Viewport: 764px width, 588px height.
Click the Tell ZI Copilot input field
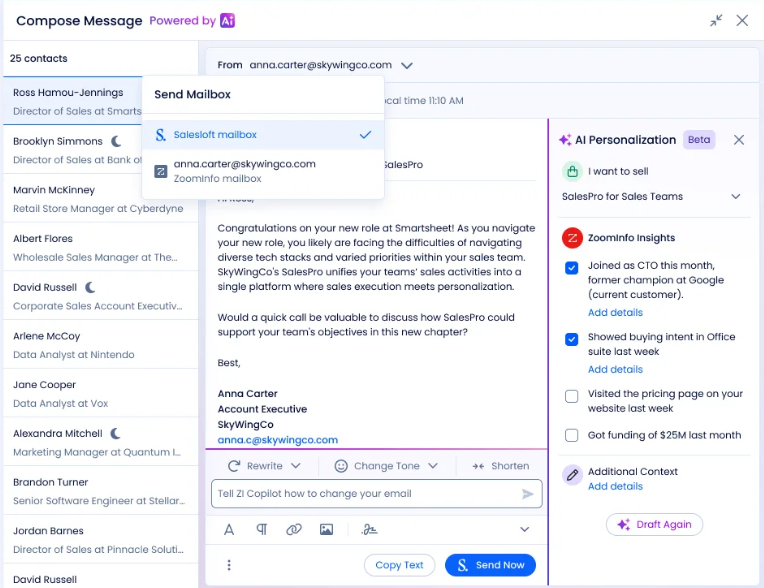click(376, 494)
